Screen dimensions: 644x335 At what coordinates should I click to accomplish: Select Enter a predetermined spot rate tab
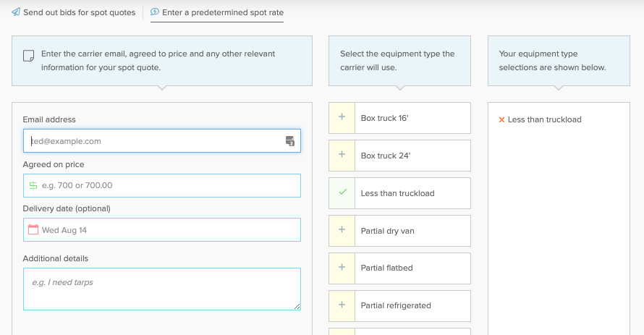[217, 12]
